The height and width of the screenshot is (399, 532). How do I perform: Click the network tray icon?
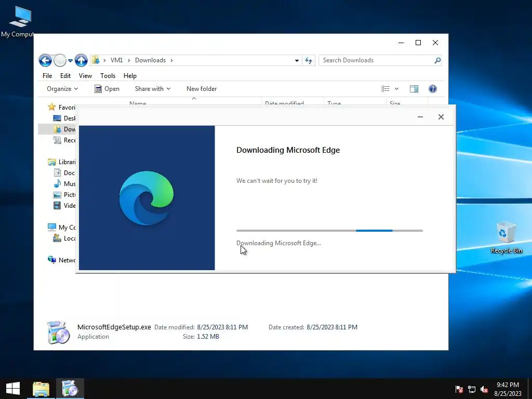[472, 389]
